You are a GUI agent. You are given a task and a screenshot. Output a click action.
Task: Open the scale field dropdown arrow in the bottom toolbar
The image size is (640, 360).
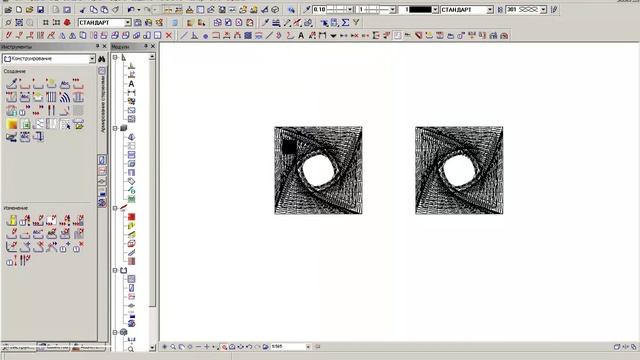(308, 347)
